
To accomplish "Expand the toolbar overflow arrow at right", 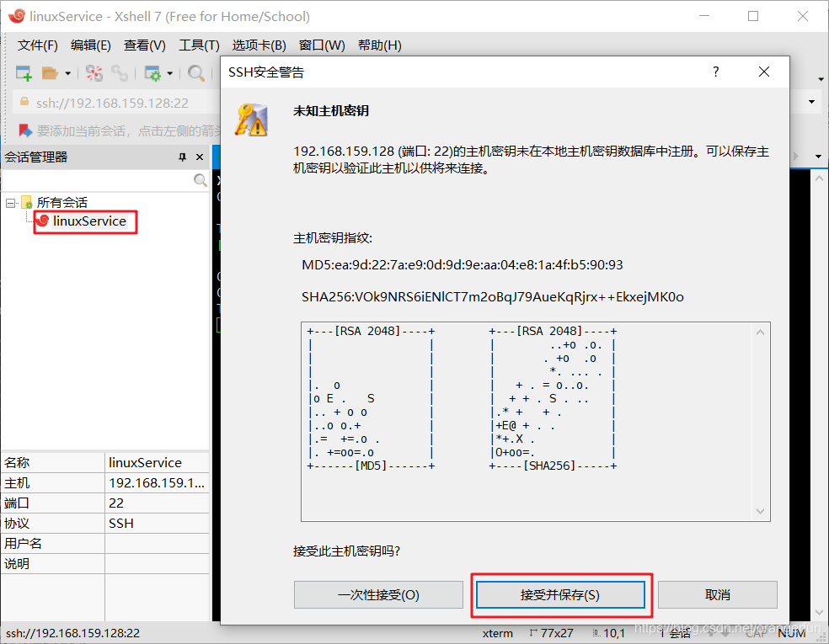I will (821, 79).
